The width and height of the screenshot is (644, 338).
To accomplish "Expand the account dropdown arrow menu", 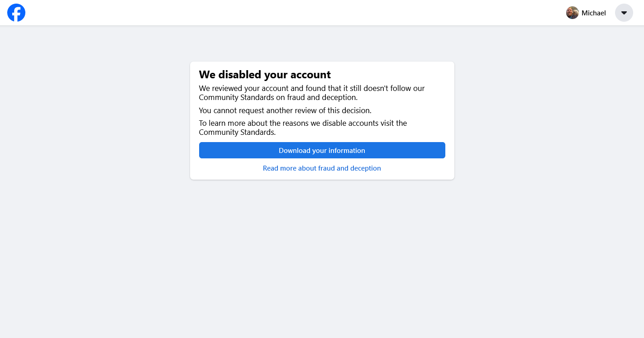I will point(624,13).
